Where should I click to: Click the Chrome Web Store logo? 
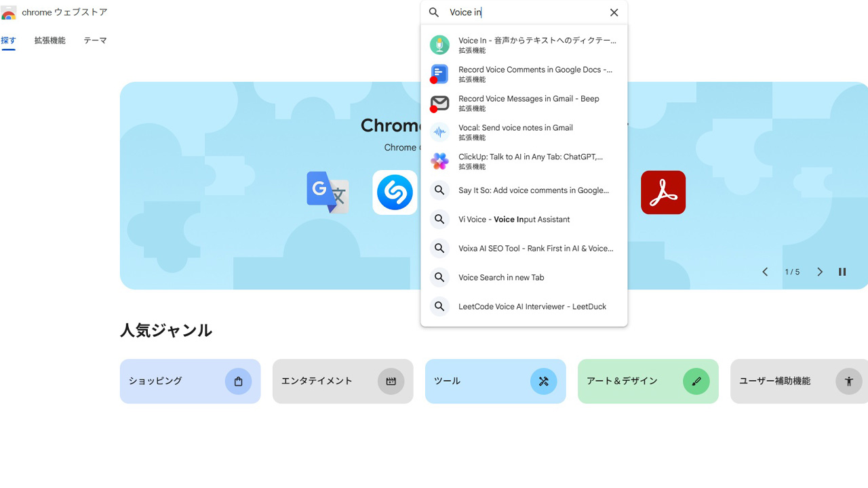click(9, 12)
